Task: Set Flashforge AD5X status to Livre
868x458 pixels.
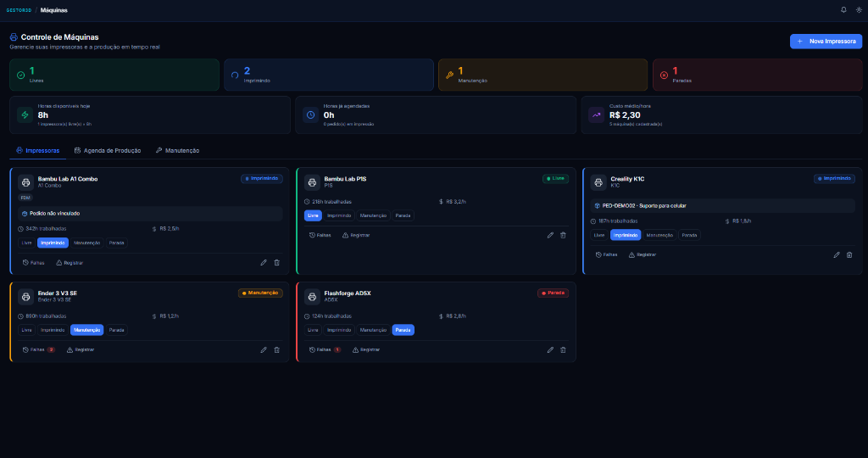Action: tap(313, 330)
